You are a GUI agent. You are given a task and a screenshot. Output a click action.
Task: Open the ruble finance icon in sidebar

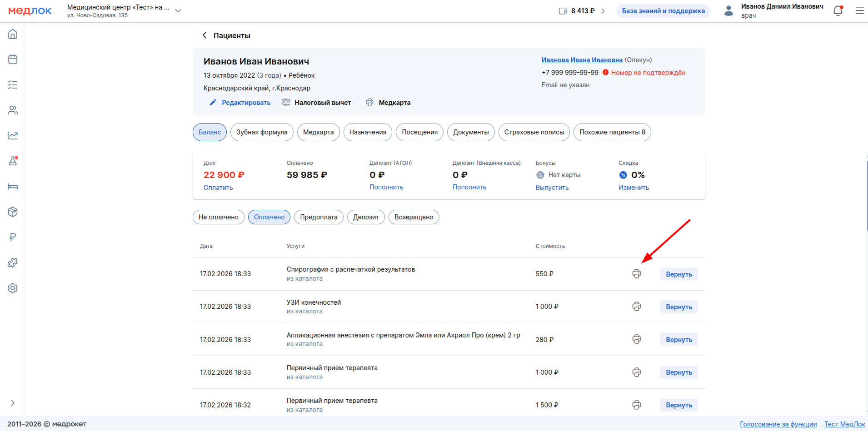13,237
